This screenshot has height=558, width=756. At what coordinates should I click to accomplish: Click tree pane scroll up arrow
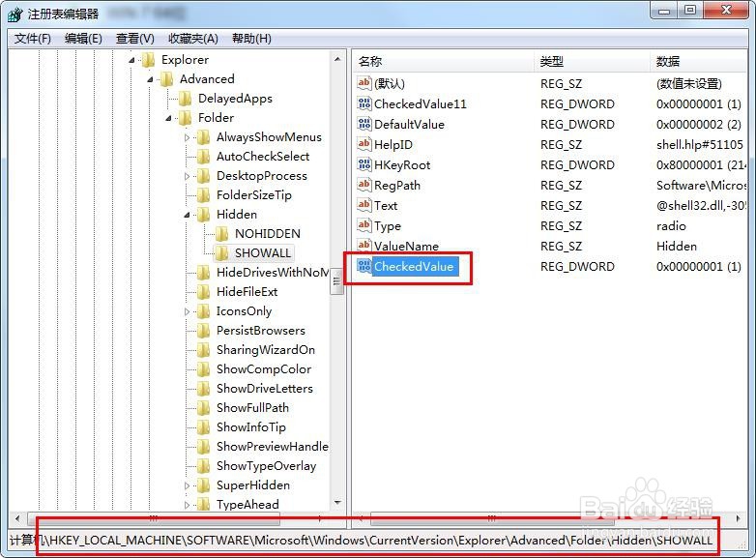click(x=337, y=59)
